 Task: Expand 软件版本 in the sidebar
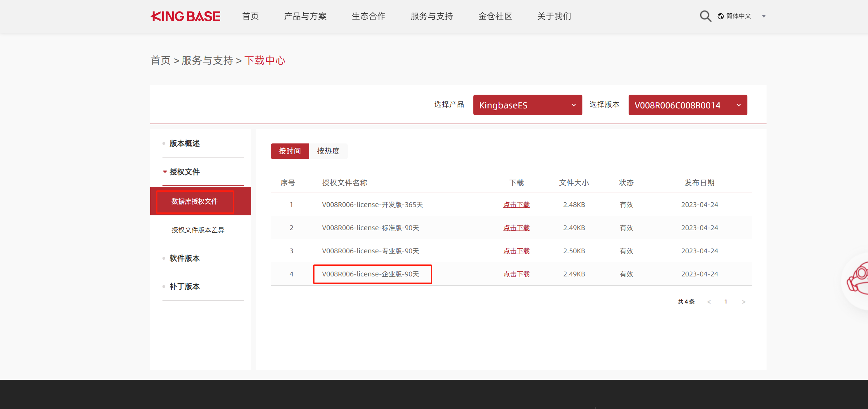pyautogui.click(x=185, y=258)
